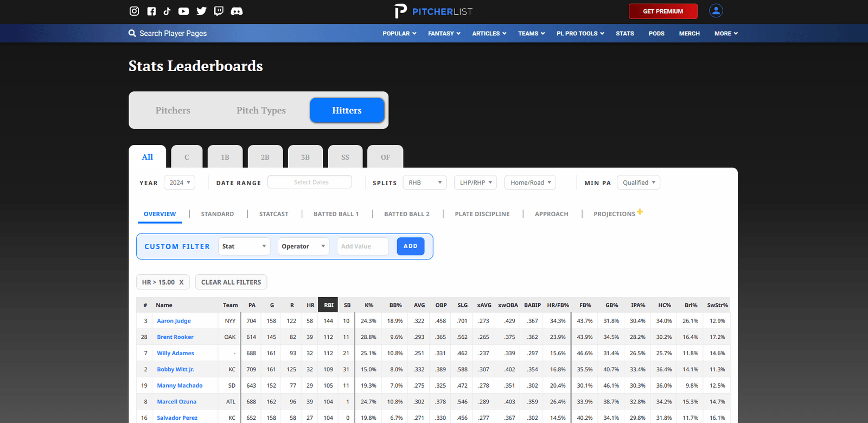Open the custom filter Stat dropdown

[244, 246]
